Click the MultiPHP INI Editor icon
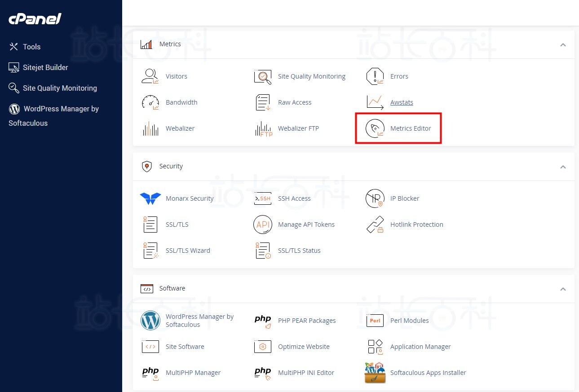Screen dimensions: 579x392 point(263,374)
